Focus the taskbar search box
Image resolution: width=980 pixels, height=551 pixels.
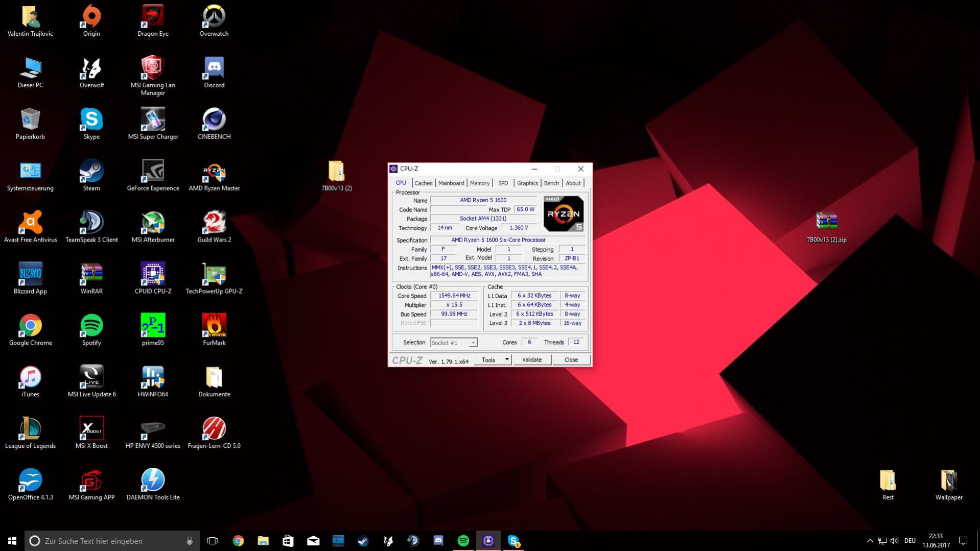pyautogui.click(x=111, y=541)
